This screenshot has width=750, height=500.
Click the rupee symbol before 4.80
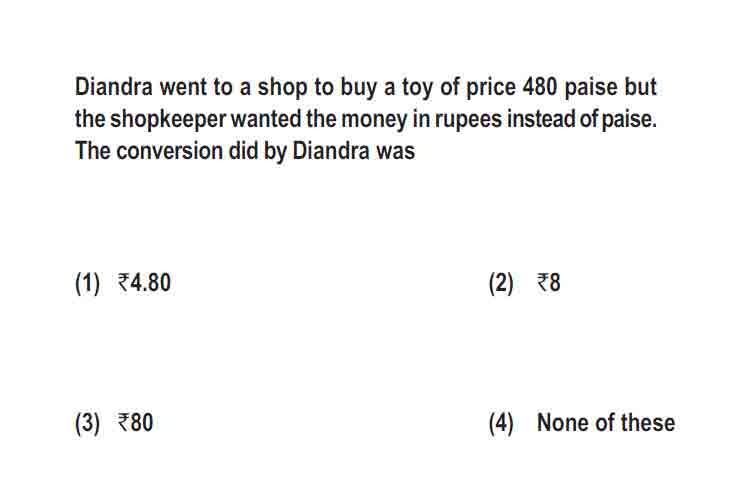pyautogui.click(x=123, y=282)
